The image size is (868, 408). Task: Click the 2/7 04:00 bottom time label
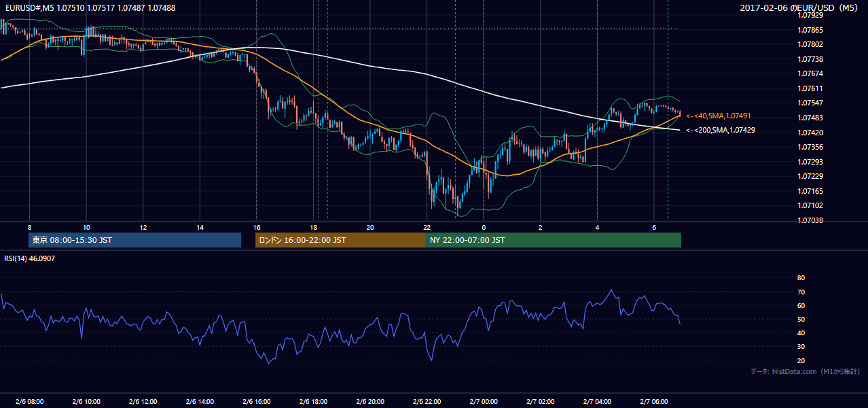click(597, 402)
